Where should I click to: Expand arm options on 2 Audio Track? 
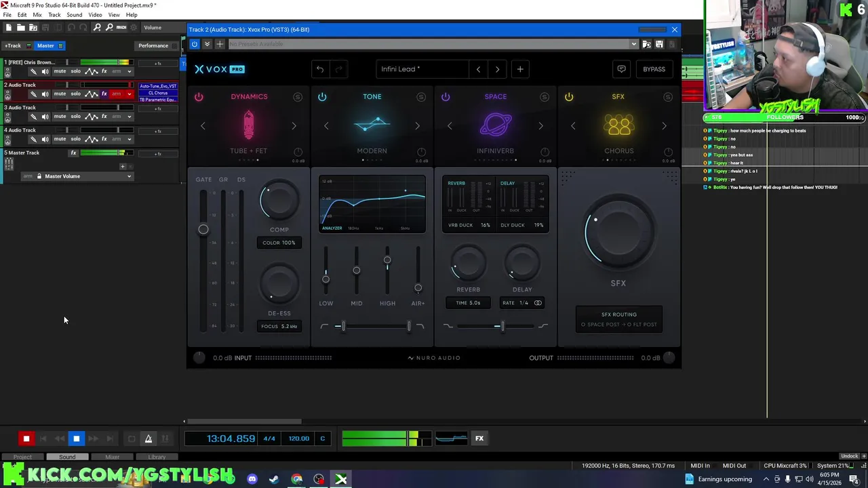129,94
